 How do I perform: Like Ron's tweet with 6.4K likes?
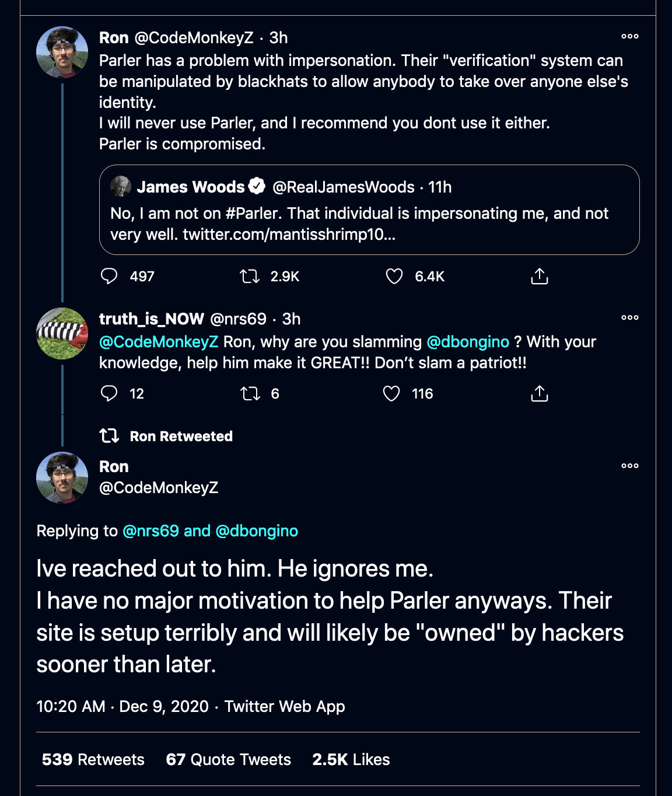pos(394,276)
